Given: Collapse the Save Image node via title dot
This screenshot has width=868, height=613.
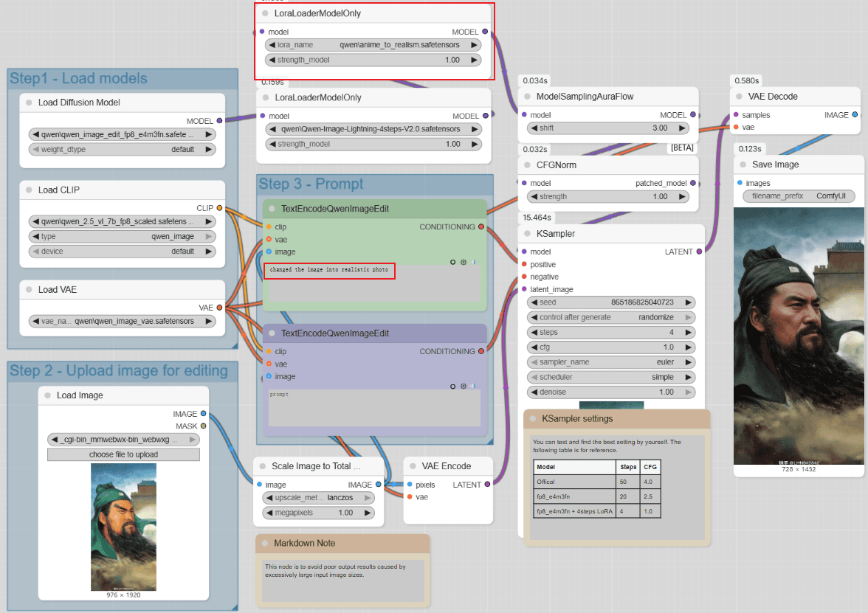Looking at the screenshot, I should [743, 164].
